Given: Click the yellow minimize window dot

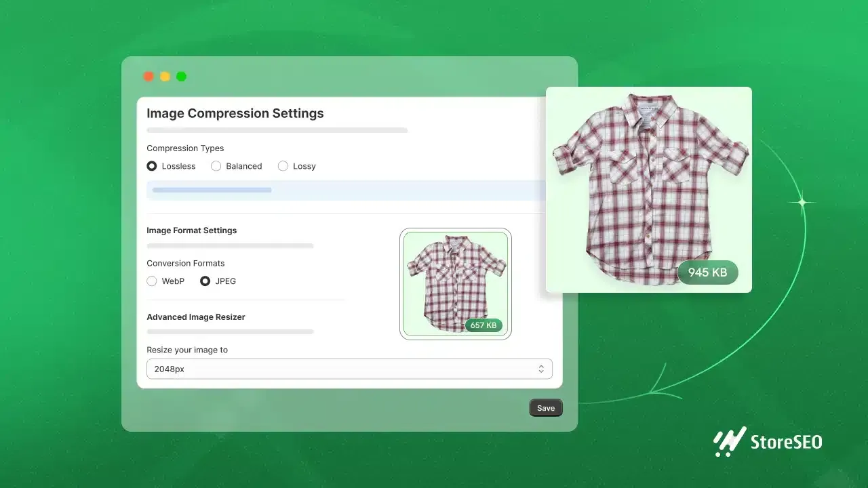Looking at the screenshot, I should (165, 77).
